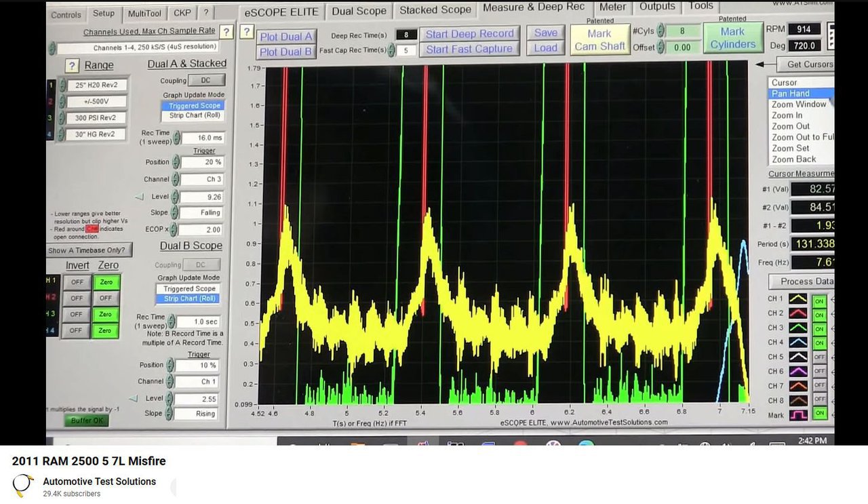Toggle Invert OFF for channel 3
This screenshot has height=504, width=868.
click(x=77, y=314)
